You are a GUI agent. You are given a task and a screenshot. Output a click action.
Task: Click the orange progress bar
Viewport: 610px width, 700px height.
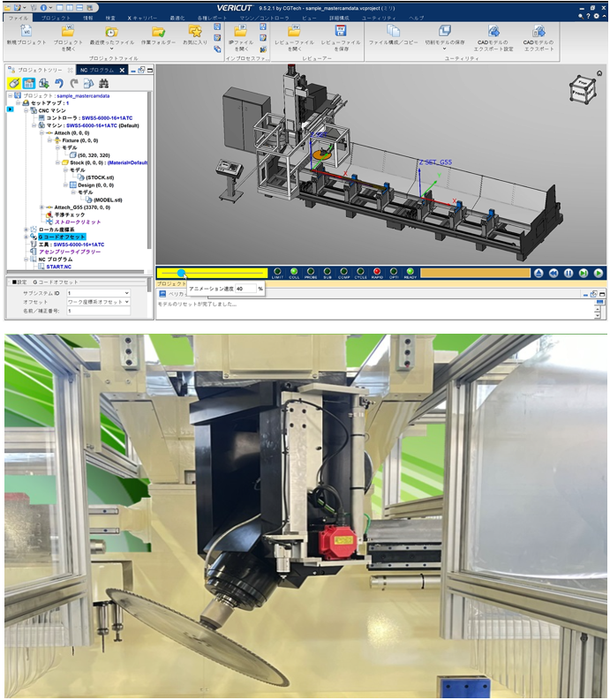[475, 273]
